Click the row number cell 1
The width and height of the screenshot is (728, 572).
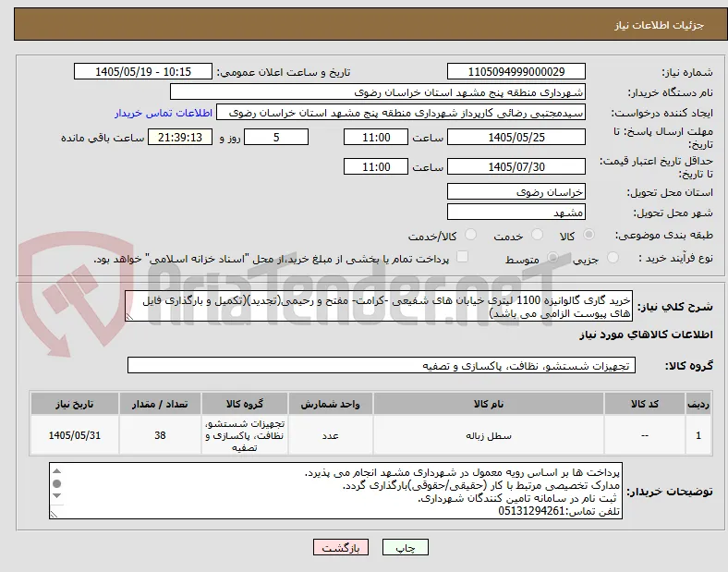point(698,435)
